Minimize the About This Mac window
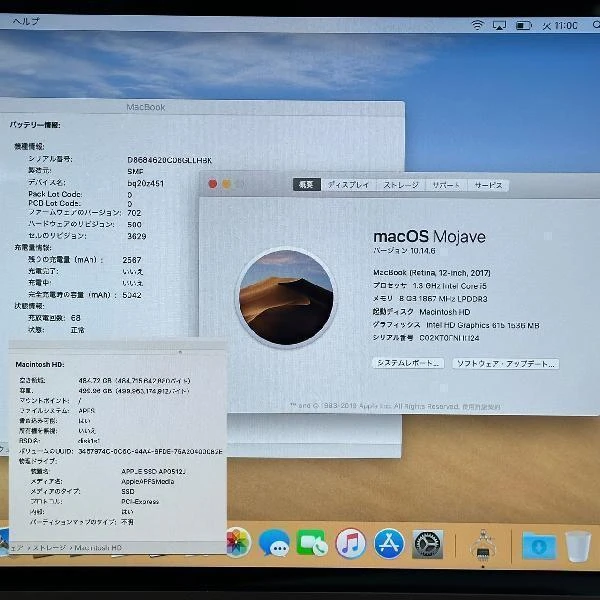Viewport: 600px width, 600px height. click(227, 184)
